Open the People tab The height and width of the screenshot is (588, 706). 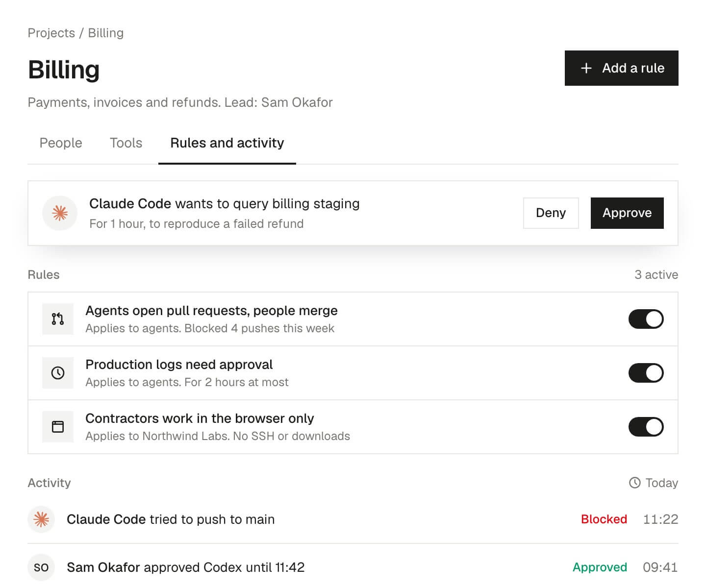61,143
